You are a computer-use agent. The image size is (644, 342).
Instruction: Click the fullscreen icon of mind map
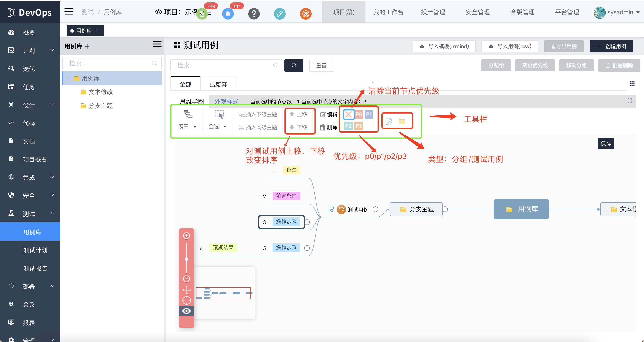630,101
